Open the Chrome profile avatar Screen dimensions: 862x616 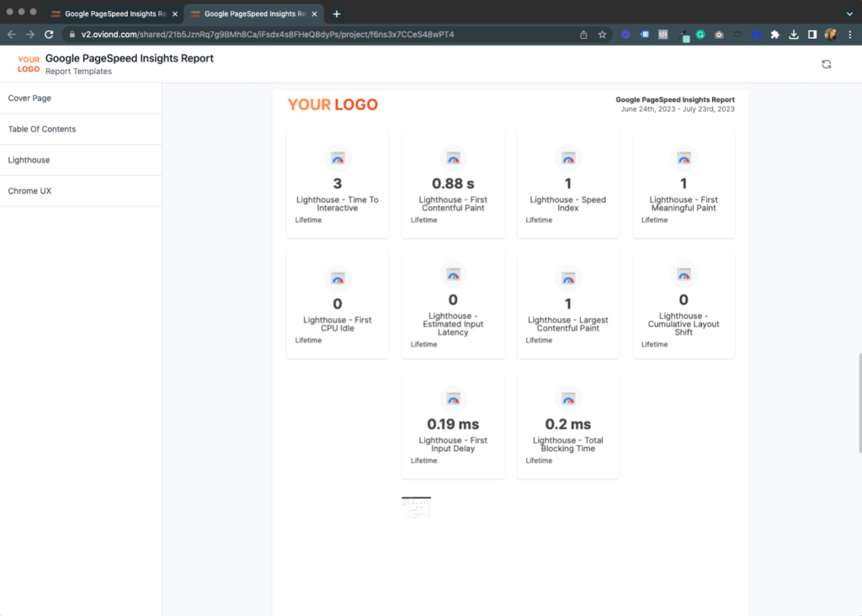click(831, 35)
